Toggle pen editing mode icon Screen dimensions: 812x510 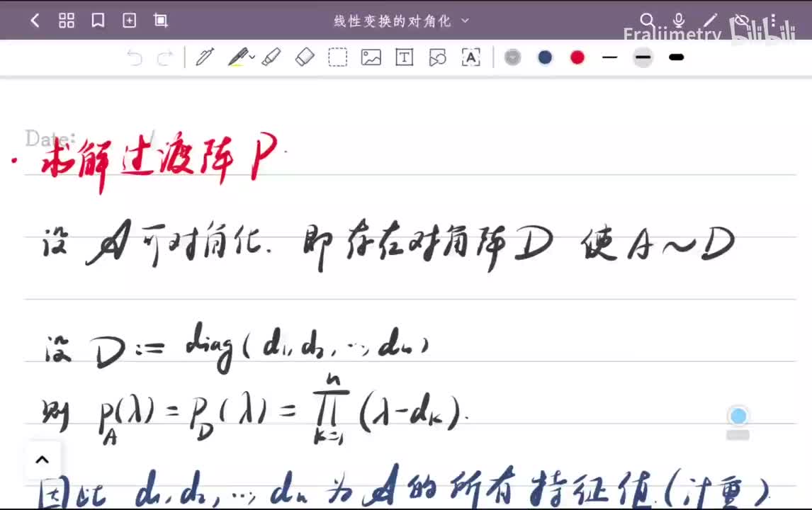711,21
